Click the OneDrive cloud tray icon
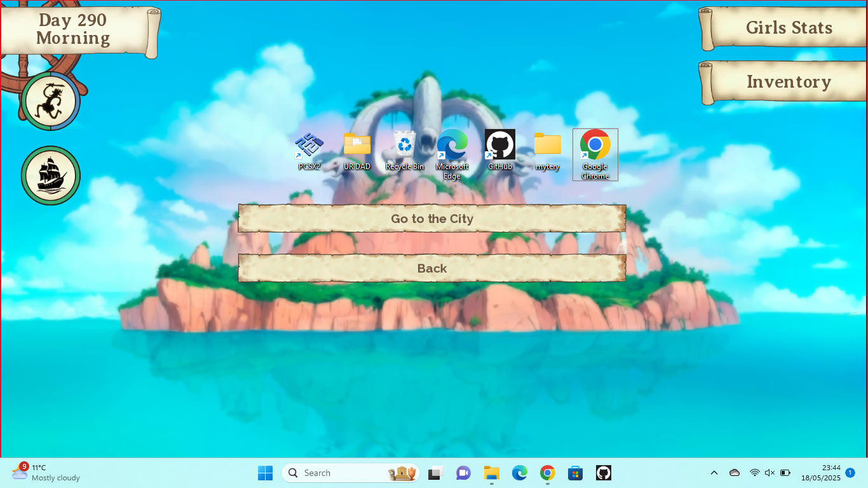Viewport: 868px width, 488px height. [735, 473]
